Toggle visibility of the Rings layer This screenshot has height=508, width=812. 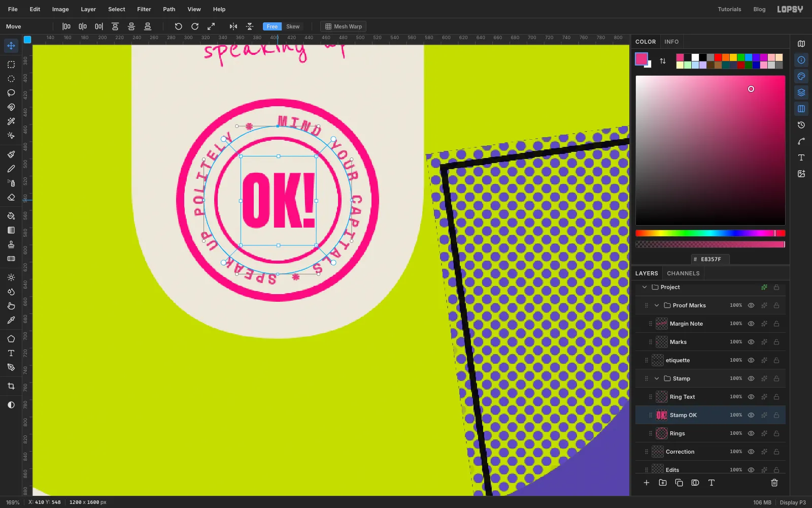(x=751, y=433)
